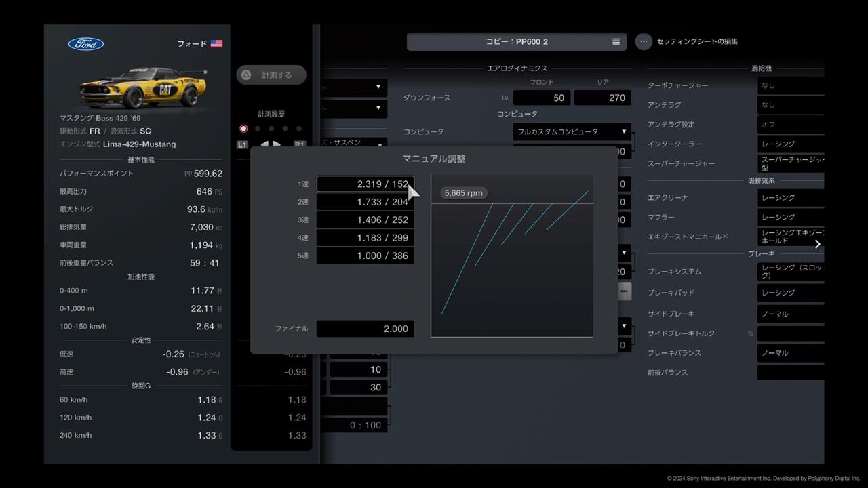Click the 0-1,000 m time 22.11
The image size is (868, 488).
pos(202,308)
